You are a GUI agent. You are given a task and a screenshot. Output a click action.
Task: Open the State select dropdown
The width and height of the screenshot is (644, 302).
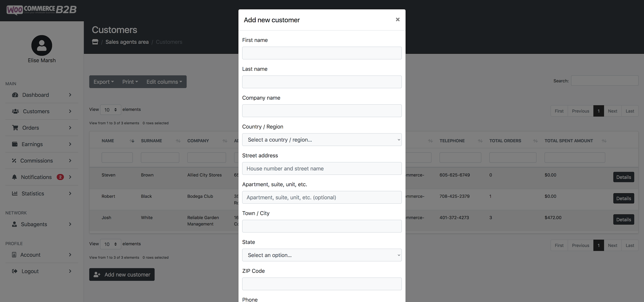coord(322,255)
